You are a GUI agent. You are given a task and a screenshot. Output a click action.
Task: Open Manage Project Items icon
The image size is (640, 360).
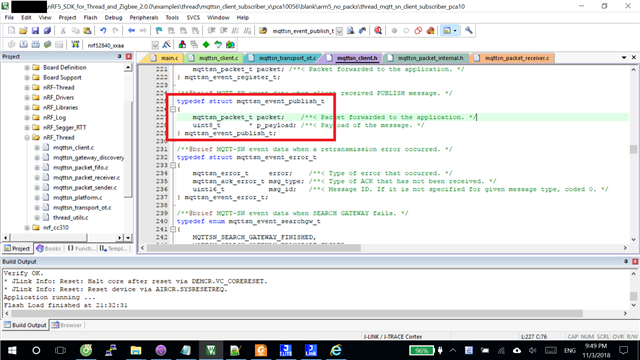coord(182,44)
